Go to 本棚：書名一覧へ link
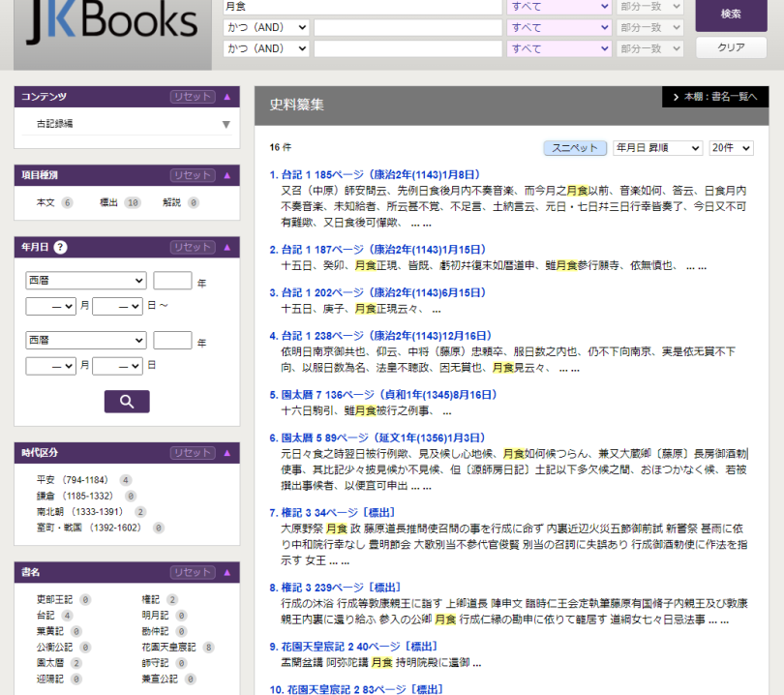 [715, 97]
